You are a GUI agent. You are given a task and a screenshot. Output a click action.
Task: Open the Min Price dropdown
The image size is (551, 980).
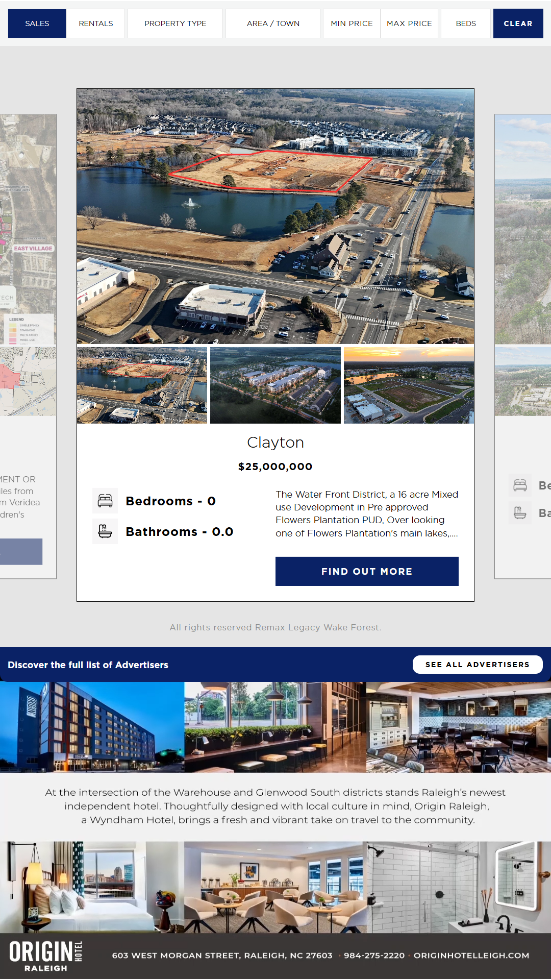[352, 23]
